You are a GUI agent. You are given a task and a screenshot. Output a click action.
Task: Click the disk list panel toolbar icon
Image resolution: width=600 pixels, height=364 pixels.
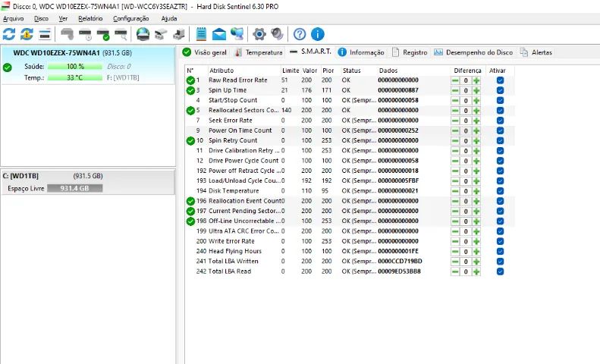click(45, 34)
